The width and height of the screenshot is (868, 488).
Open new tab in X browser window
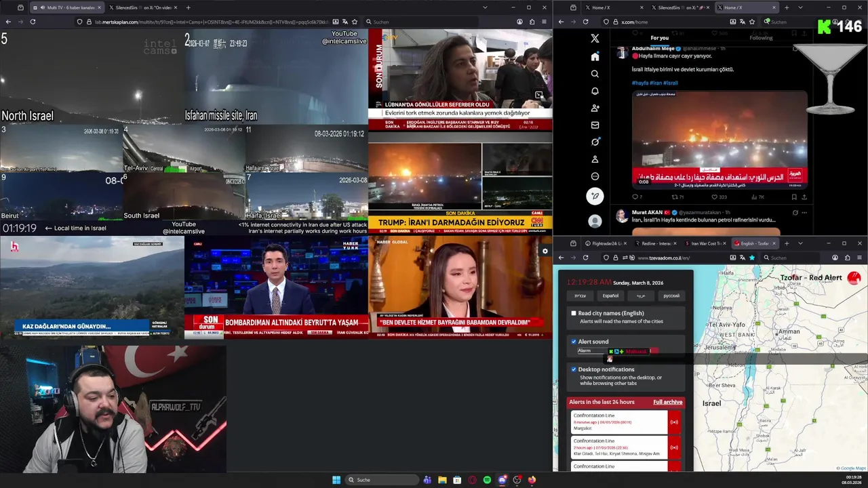787,7
